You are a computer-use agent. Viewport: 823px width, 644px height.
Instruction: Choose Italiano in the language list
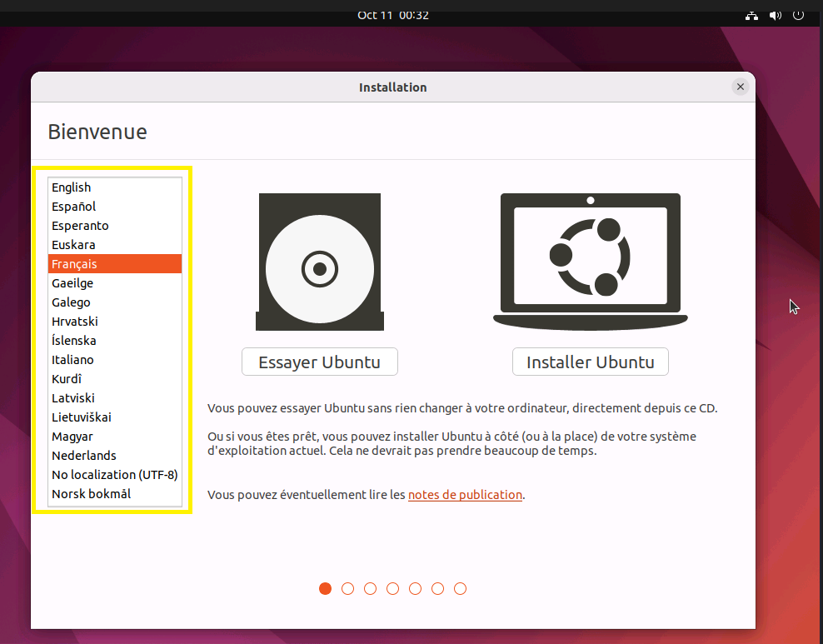pos(72,360)
